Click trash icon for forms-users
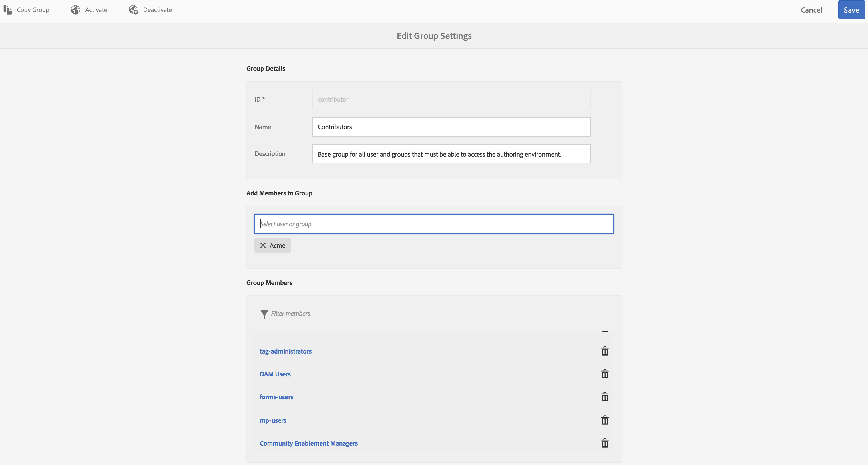The image size is (868, 465). coord(604,397)
